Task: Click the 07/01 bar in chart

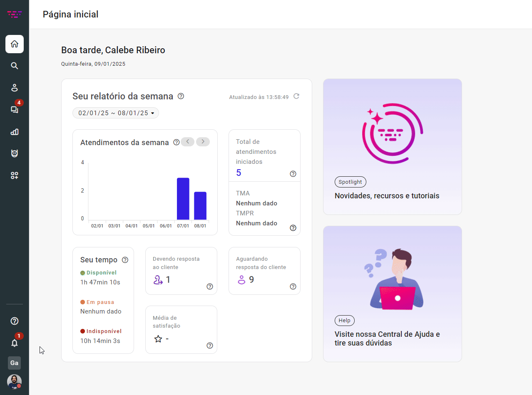Action: click(x=183, y=199)
